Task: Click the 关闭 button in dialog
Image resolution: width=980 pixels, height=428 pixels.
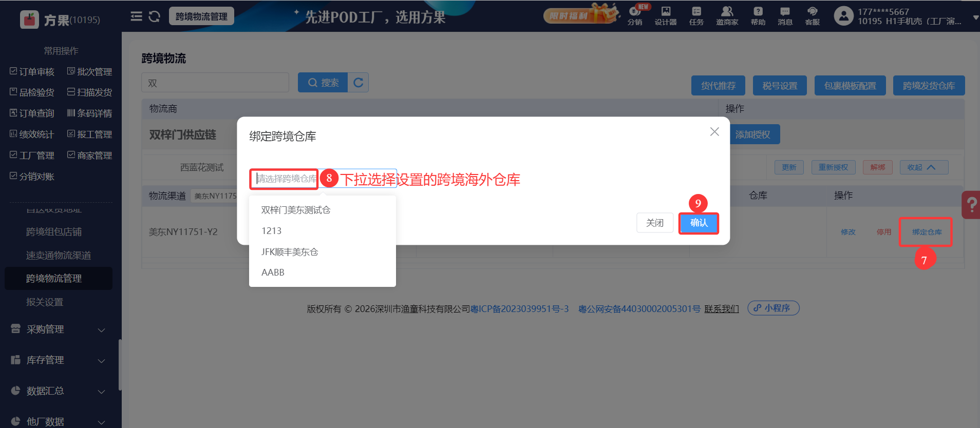Action: (x=655, y=223)
